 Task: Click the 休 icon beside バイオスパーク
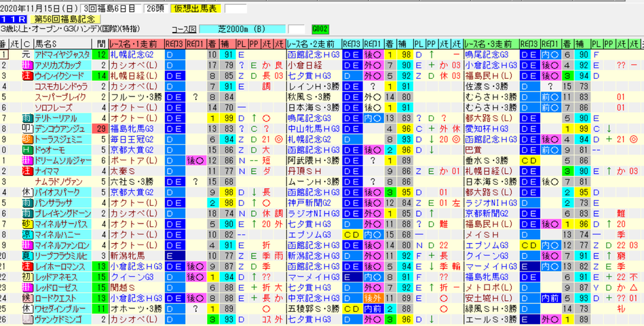[x=26, y=192]
